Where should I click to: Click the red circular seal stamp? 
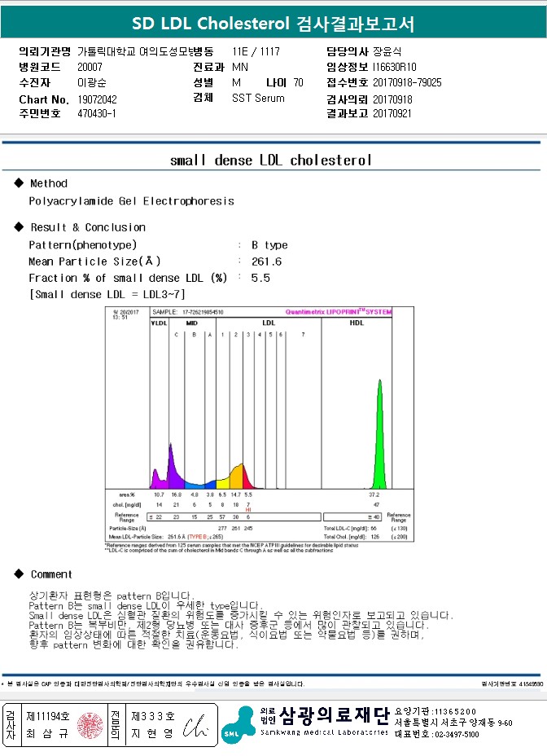(90, 726)
